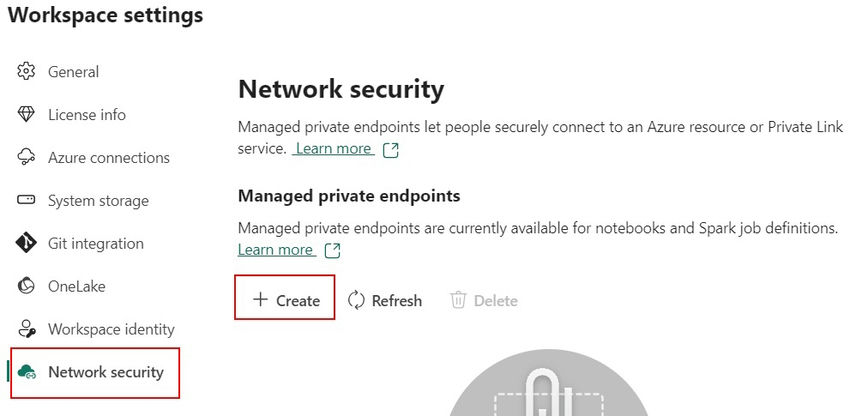Switch to the License info tab
Screen dimensions: 850x416
click(x=87, y=115)
